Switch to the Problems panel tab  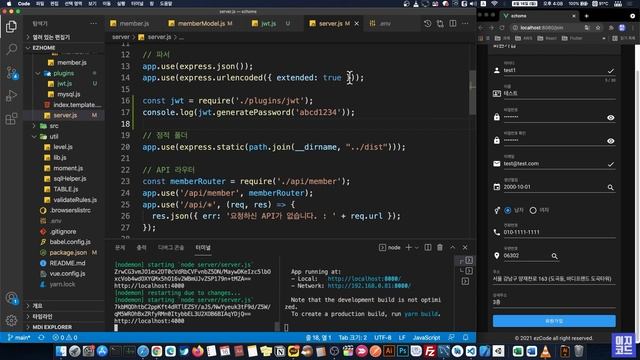tap(120, 248)
